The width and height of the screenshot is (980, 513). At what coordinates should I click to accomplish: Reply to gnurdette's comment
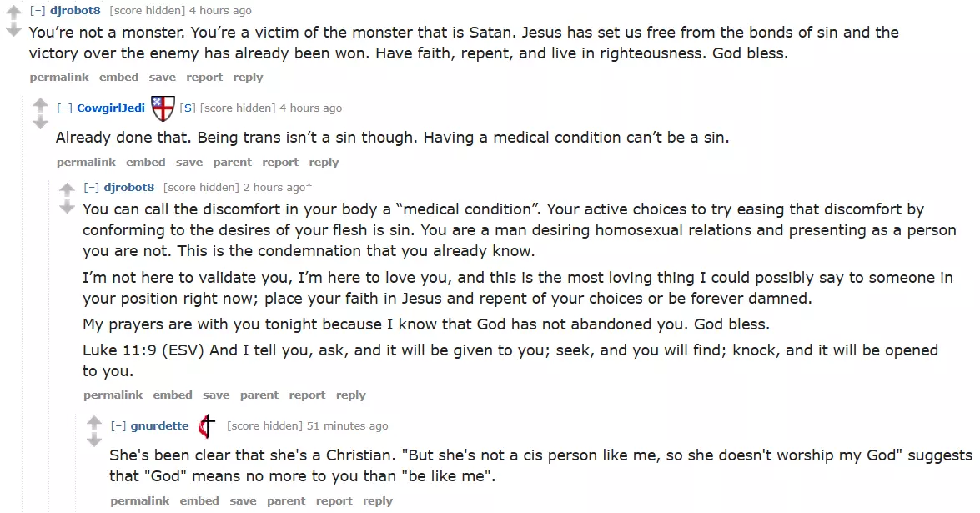pos(378,501)
